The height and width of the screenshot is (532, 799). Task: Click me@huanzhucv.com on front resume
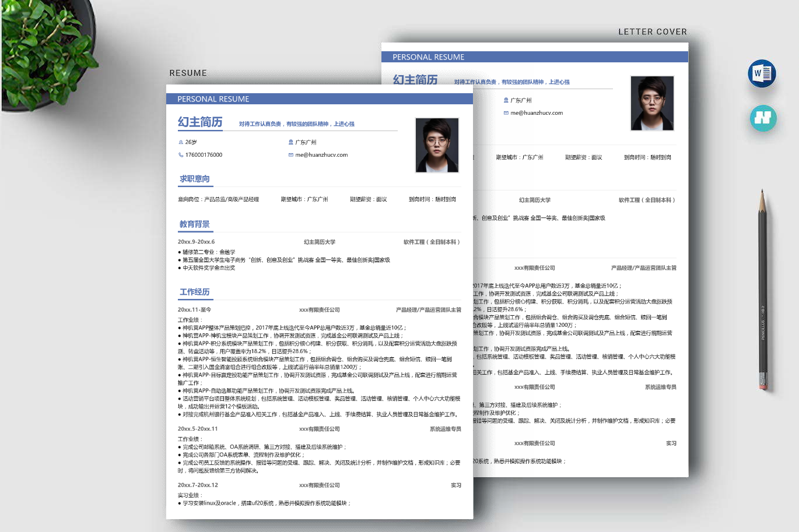click(x=321, y=155)
